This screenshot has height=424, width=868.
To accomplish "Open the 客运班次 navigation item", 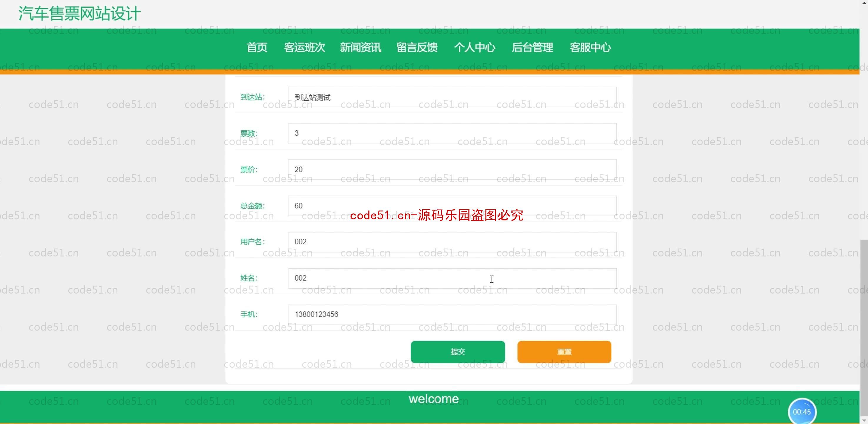I will coord(304,48).
